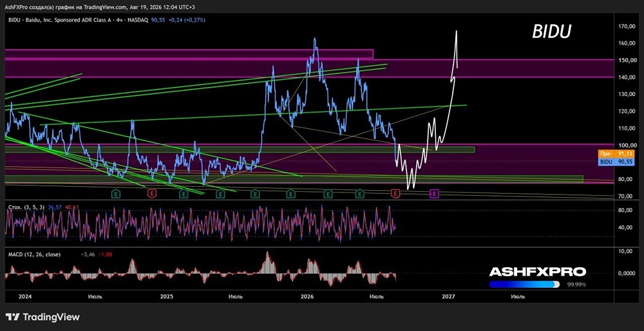This screenshot has width=644, height=331.
Task: Click the 2026 label on the time axis
Action: tap(307, 296)
